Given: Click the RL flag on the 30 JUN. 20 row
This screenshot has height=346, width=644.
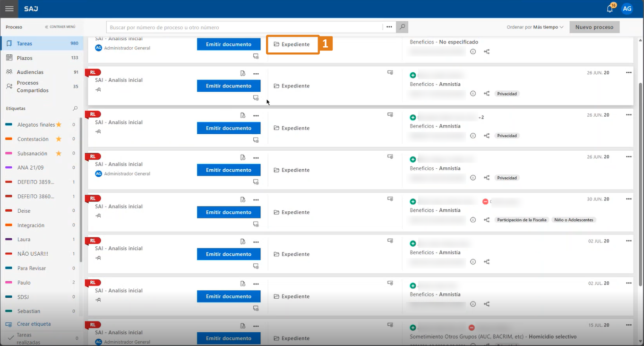Looking at the screenshot, I should (x=93, y=199).
